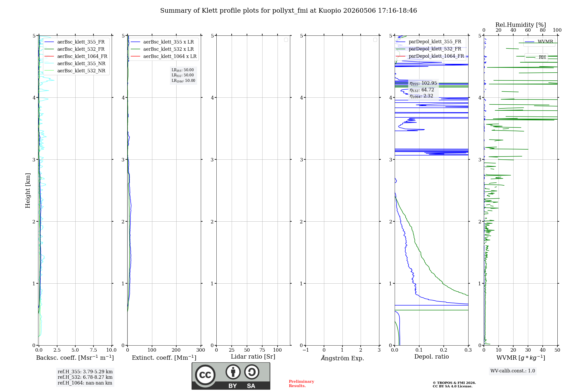Click the LR1064: 50.00 annotation

[x=183, y=81]
